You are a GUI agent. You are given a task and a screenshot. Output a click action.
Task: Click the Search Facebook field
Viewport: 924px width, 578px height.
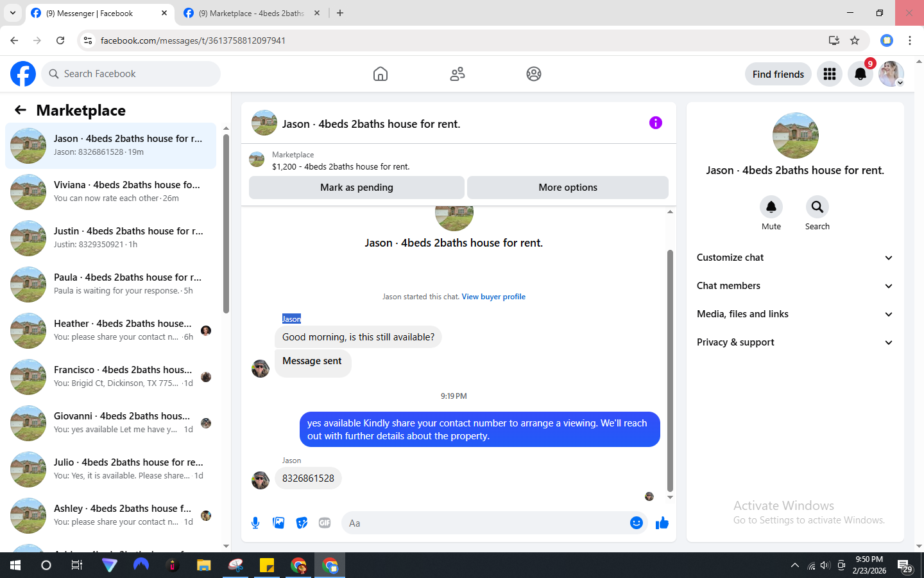click(131, 74)
